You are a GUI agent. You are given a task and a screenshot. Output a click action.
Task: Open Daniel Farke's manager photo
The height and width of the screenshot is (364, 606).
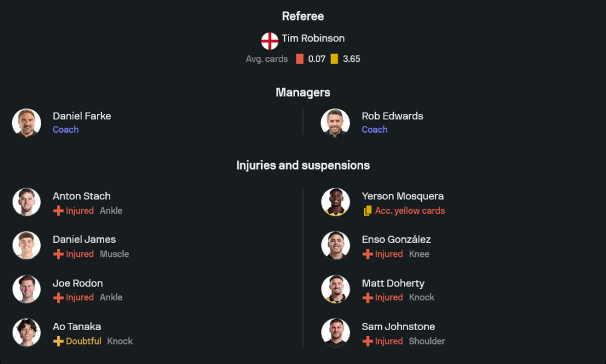[27, 123]
